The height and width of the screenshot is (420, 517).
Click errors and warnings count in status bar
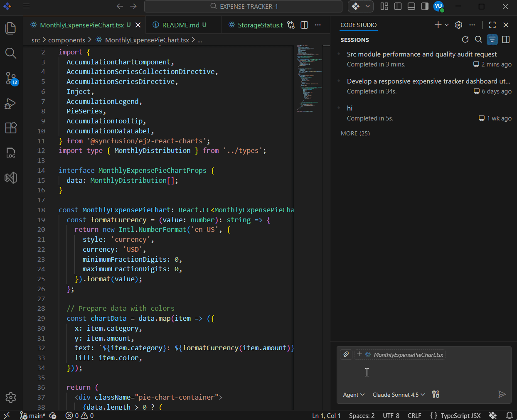coord(79,415)
